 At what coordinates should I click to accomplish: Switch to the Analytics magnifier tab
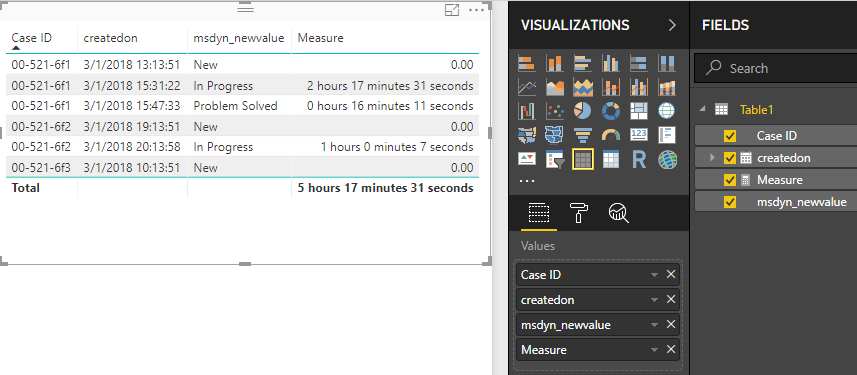(618, 213)
